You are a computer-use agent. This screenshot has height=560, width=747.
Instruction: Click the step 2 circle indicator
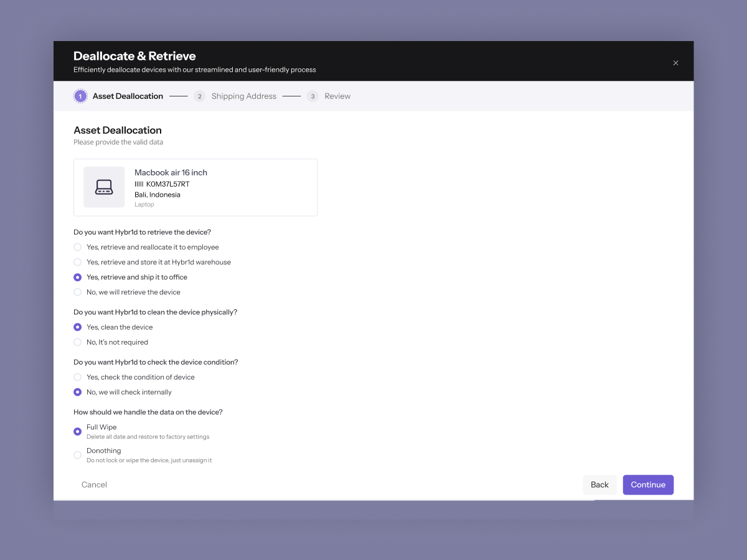click(199, 96)
